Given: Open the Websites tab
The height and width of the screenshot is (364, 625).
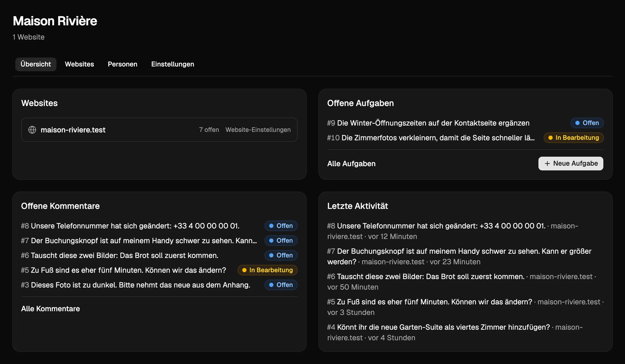Looking at the screenshot, I should [79, 64].
